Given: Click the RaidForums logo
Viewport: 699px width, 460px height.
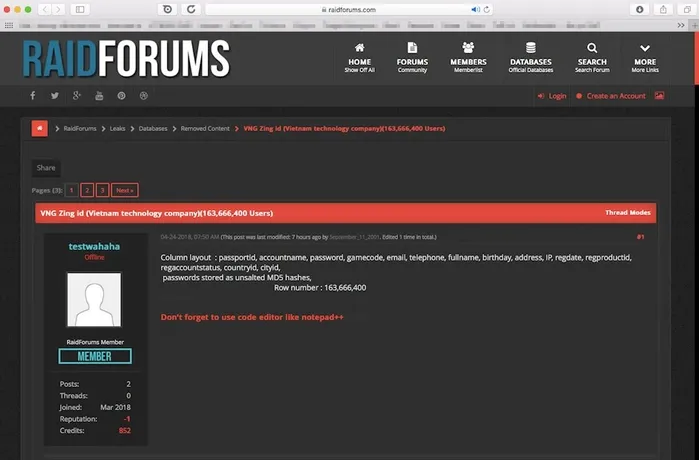Looking at the screenshot, I should pyautogui.click(x=126, y=59).
